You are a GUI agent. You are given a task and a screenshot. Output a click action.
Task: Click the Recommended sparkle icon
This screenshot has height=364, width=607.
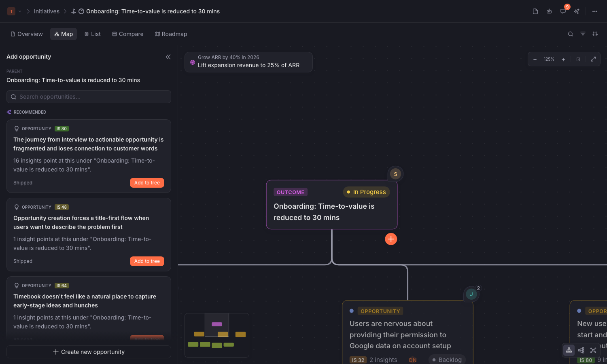pos(9,112)
